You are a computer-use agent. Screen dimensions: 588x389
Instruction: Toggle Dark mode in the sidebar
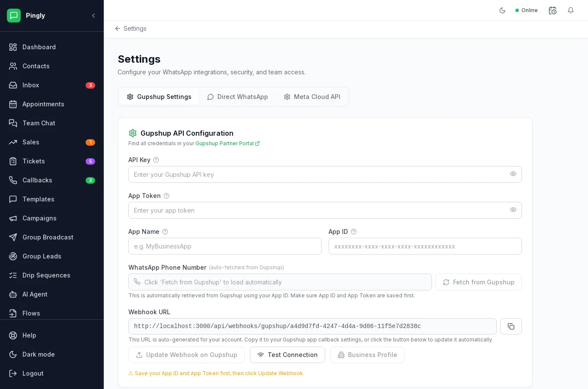click(x=52, y=354)
